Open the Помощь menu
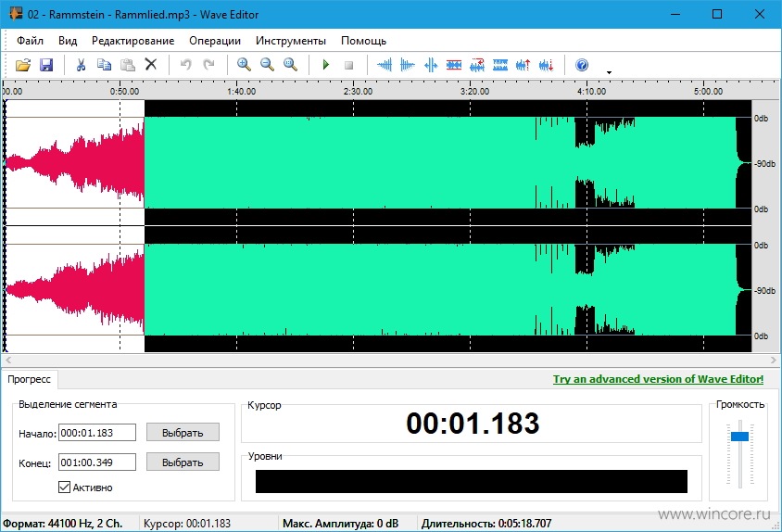The height and width of the screenshot is (532, 782). tap(363, 41)
